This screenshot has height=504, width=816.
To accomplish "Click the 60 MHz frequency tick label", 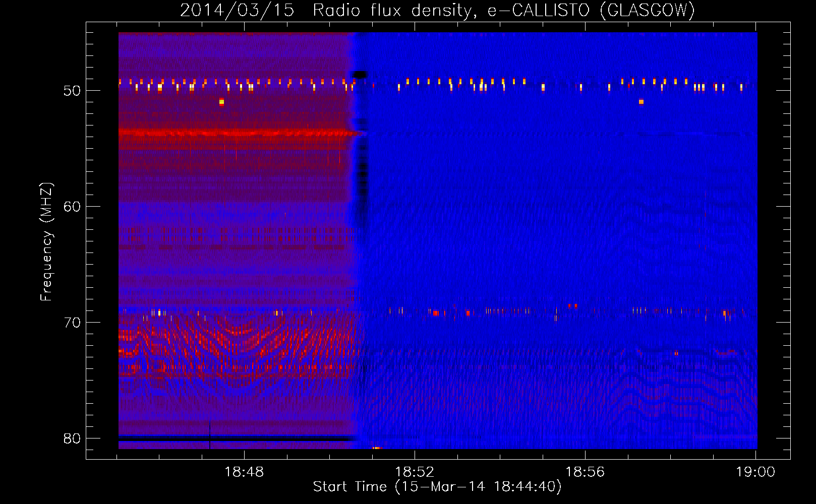I will tap(72, 207).
